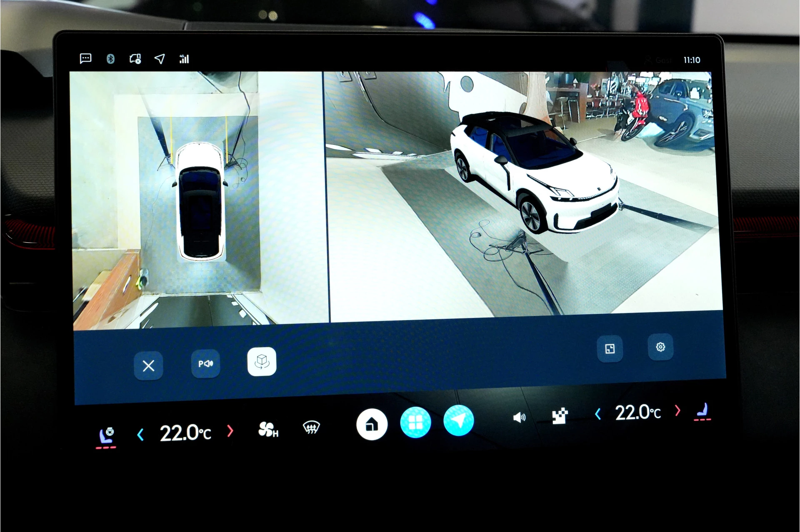Open the apps grid menu

pos(415,423)
